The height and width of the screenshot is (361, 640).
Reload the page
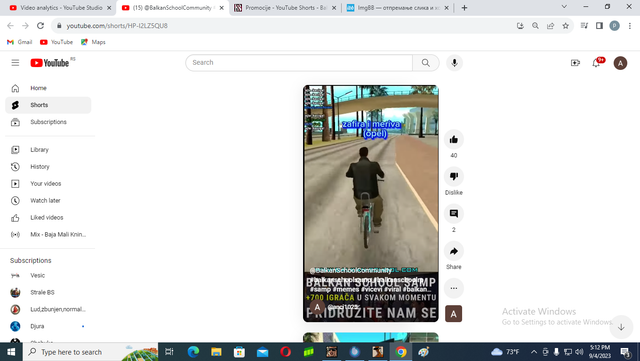[x=40, y=26]
